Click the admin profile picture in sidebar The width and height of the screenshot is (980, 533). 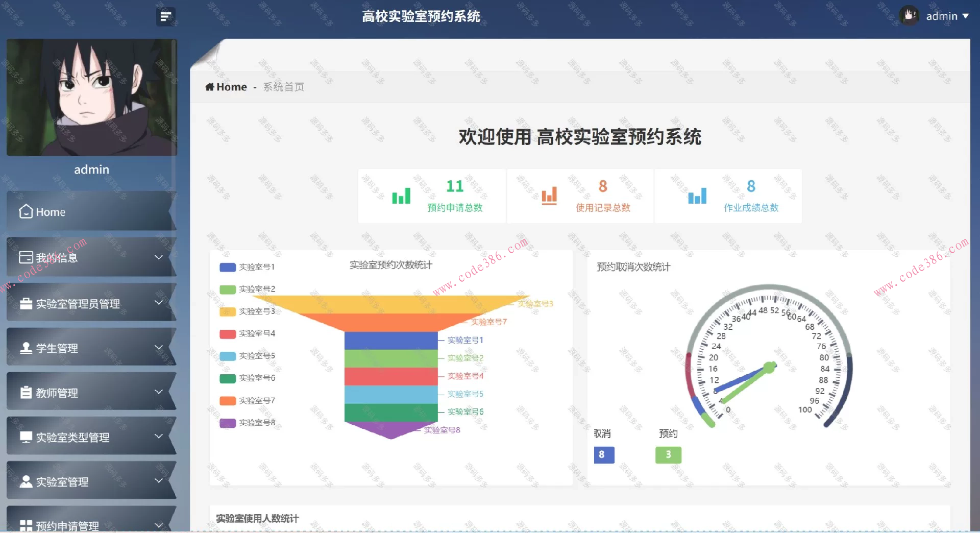[x=91, y=98]
